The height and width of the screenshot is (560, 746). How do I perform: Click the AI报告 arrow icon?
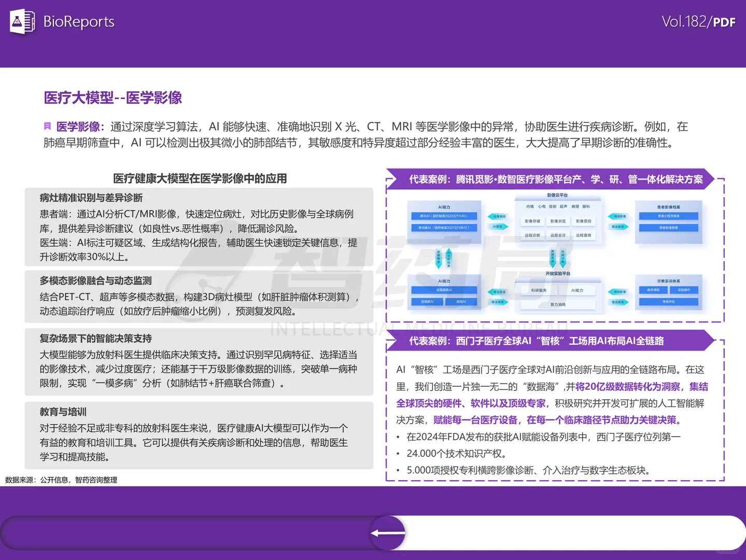point(498,227)
